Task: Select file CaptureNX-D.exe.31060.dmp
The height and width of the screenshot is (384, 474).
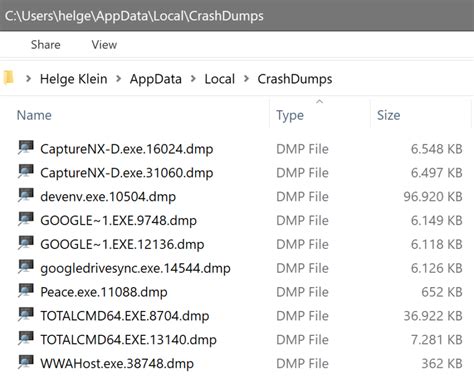Action: (x=127, y=173)
